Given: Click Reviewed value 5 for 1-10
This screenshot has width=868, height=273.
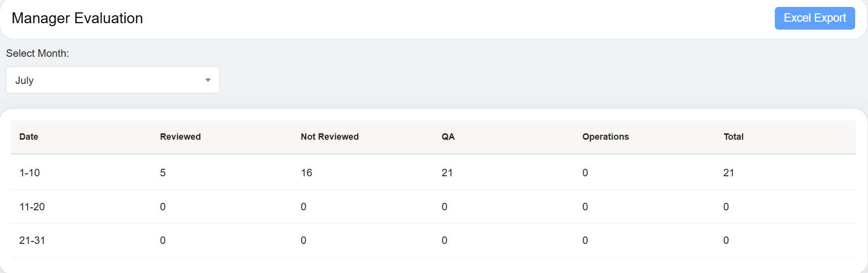Looking at the screenshot, I should pyautogui.click(x=163, y=173).
